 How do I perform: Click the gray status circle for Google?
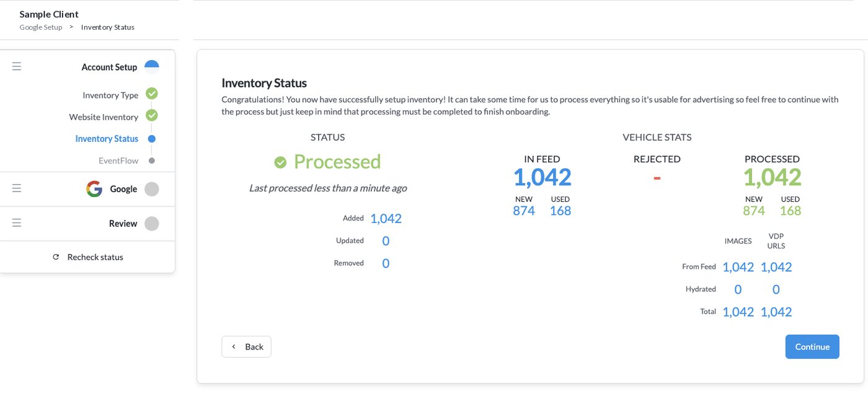point(151,189)
